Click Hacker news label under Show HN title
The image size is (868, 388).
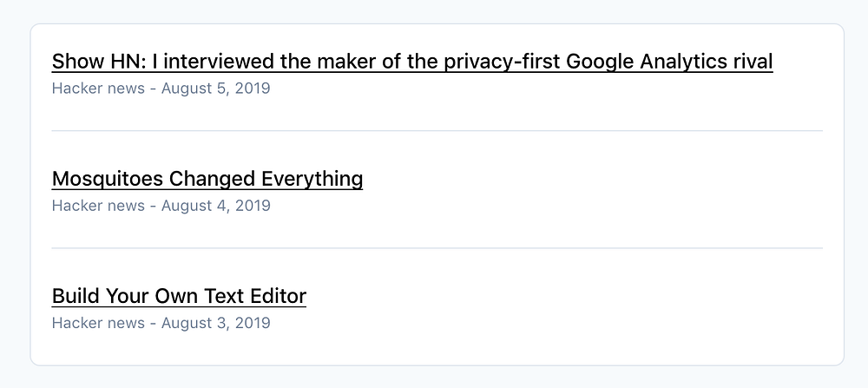[x=98, y=89]
